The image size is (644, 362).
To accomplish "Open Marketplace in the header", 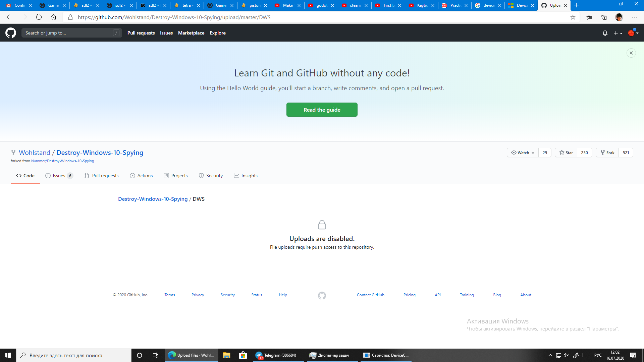I will [191, 33].
